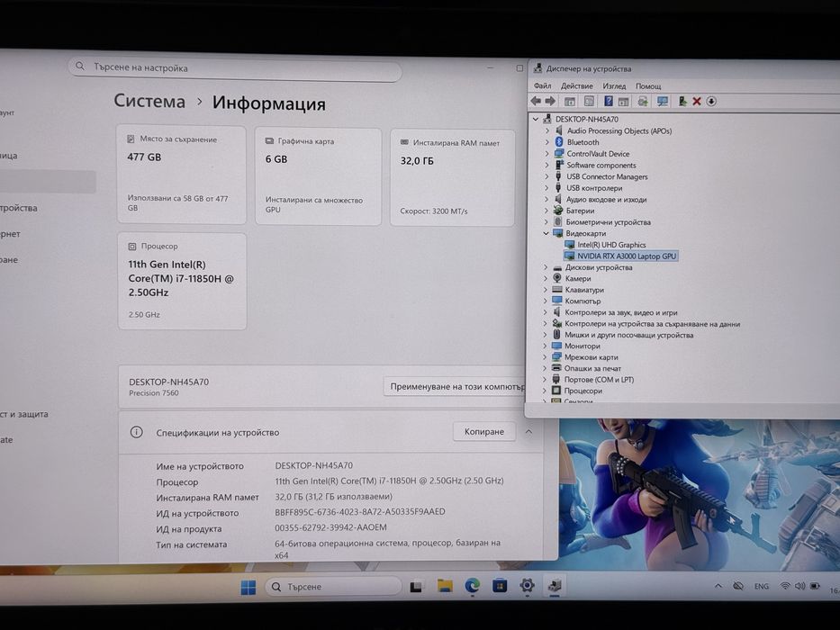This screenshot has height=630, width=840.
Task: Collapse the Видеокарти category
Action: (x=546, y=233)
